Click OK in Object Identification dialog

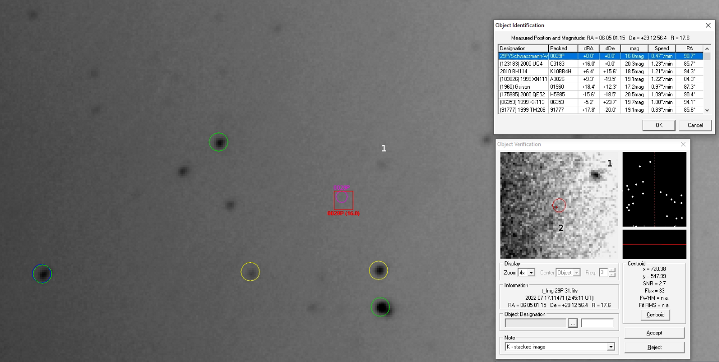pyautogui.click(x=658, y=125)
